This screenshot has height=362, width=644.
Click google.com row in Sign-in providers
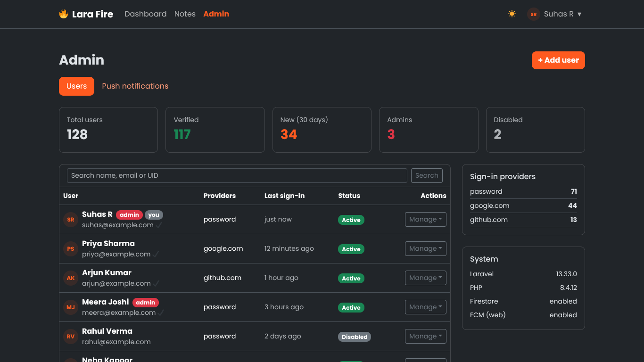(523, 206)
